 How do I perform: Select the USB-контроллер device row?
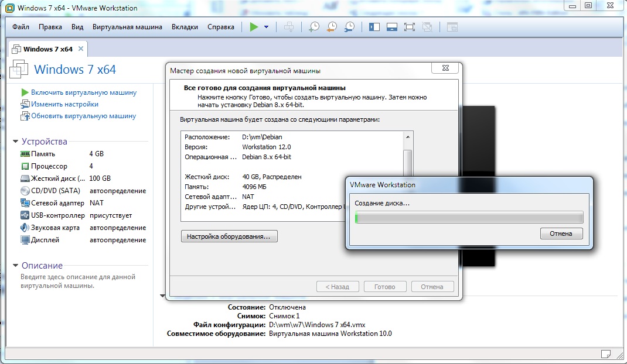pos(83,215)
